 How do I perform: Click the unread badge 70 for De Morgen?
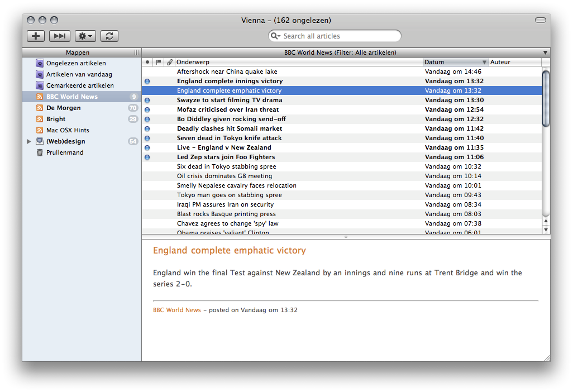click(x=133, y=108)
